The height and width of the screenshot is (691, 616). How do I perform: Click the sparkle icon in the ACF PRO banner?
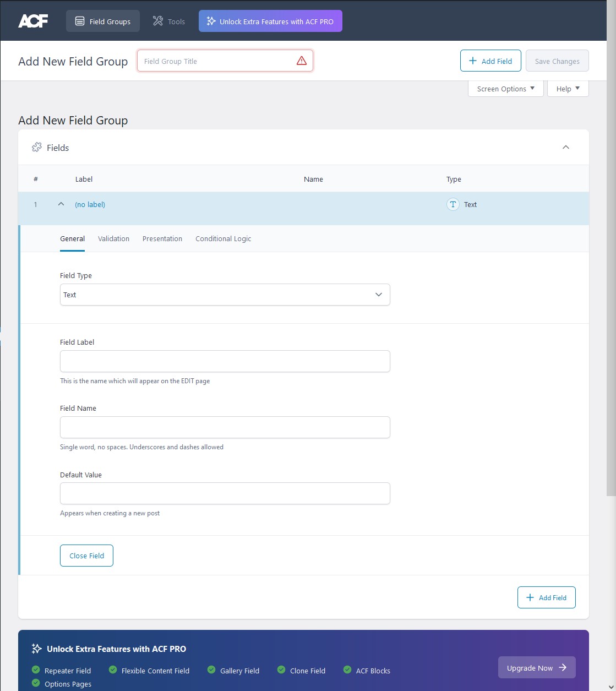pos(36,649)
